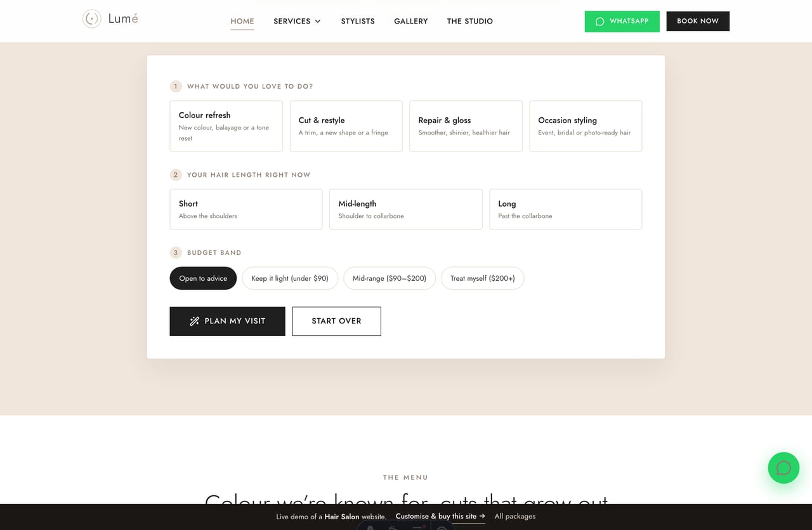Pick the Repair & gloss option
812x530 pixels.
tap(466, 126)
